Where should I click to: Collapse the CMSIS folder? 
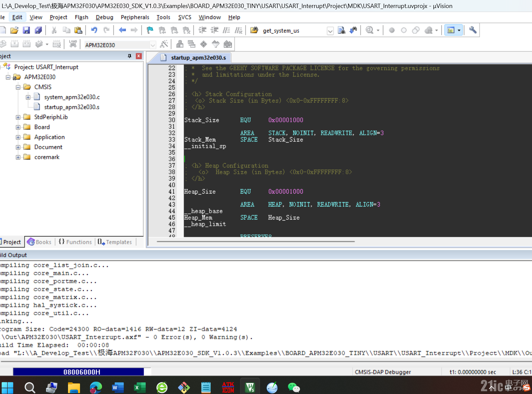click(x=18, y=87)
